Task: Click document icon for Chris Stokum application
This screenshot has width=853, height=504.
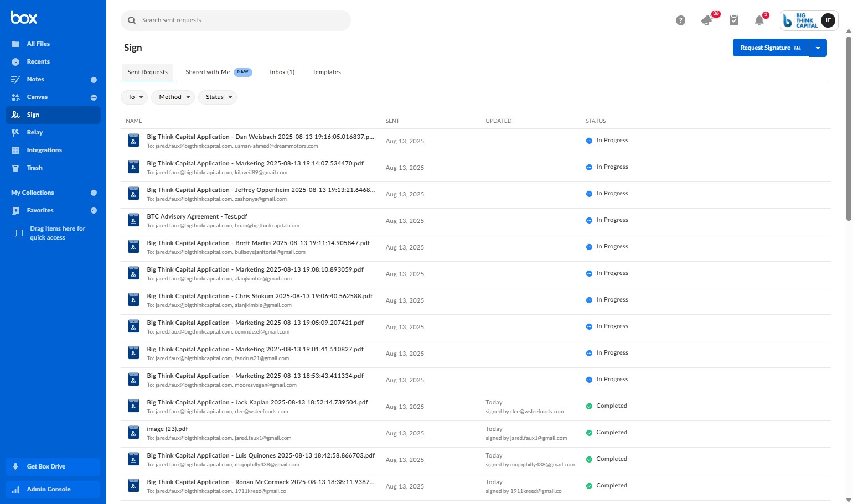Action: point(134,300)
